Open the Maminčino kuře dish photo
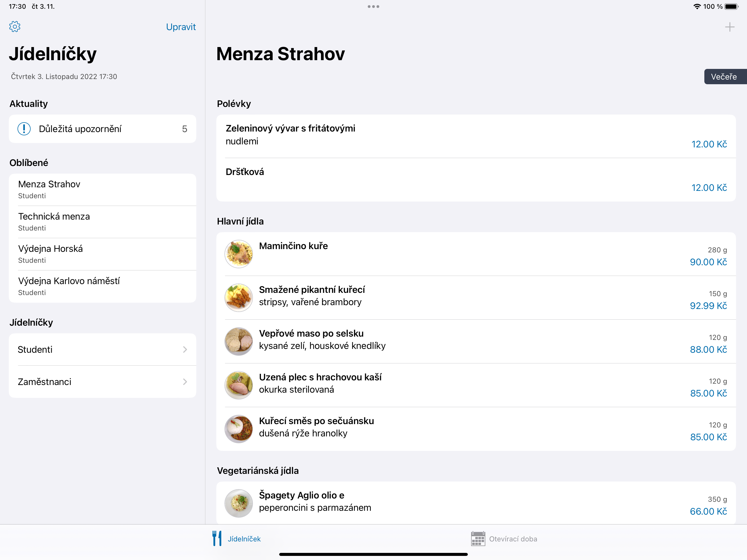This screenshot has height=560, width=747. click(x=239, y=254)
